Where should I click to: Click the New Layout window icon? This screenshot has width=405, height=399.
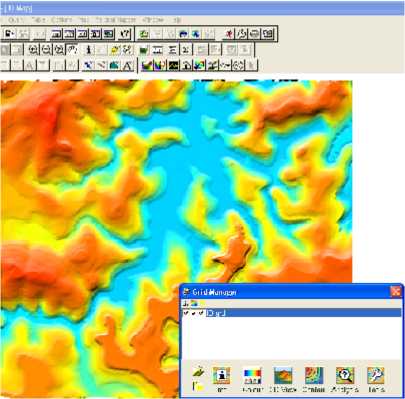point(95,34)
